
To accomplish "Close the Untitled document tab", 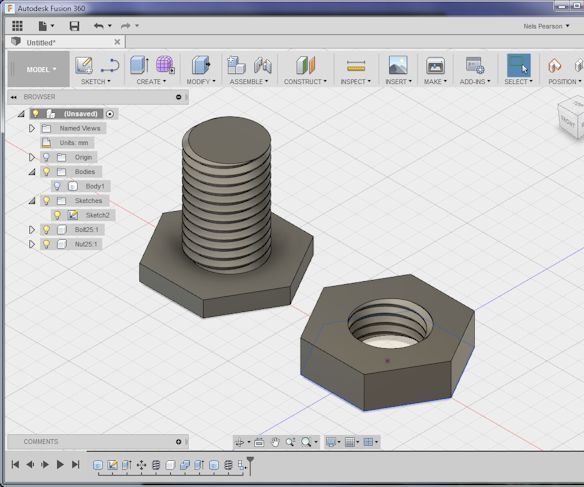I will [x=117, y=42].
